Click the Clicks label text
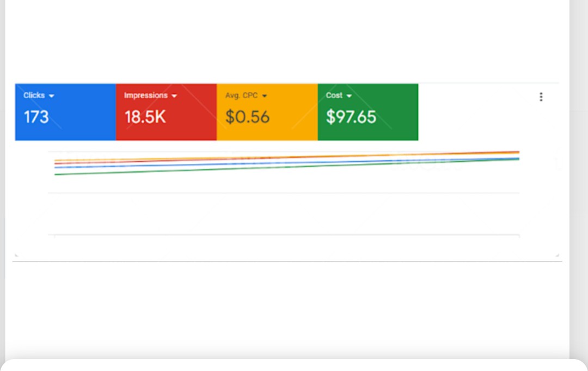Screen dimensions: 588x371 coord(34,95)
